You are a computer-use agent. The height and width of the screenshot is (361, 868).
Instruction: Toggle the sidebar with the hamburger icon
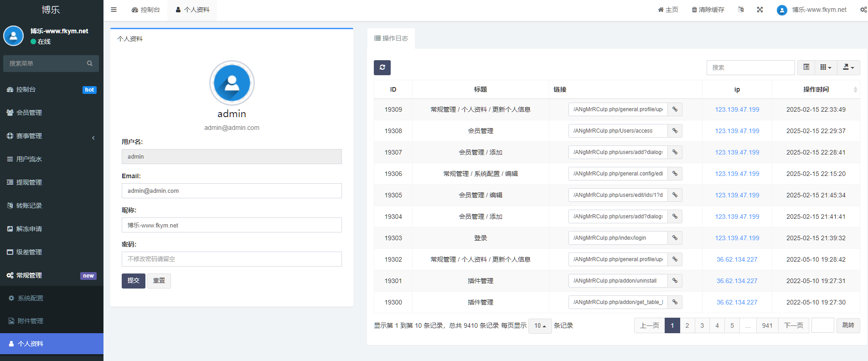pyautogui.click(x=114, y=10)
